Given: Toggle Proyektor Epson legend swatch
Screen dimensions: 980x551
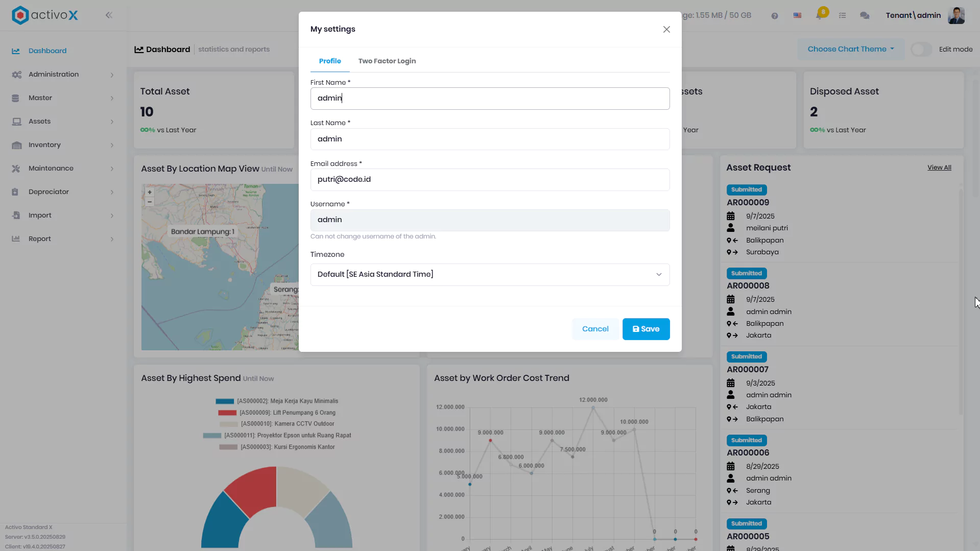Looking at the screenshot, I should (x=212, y=436).
